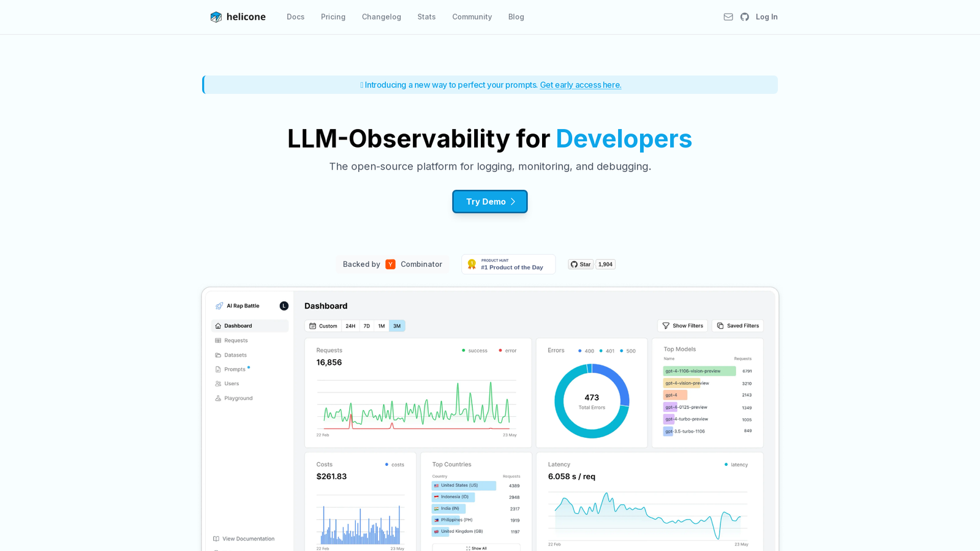Toggle the error legend in Requests chart
Viewport: 980px width, 551px height.
pos(508,351)
